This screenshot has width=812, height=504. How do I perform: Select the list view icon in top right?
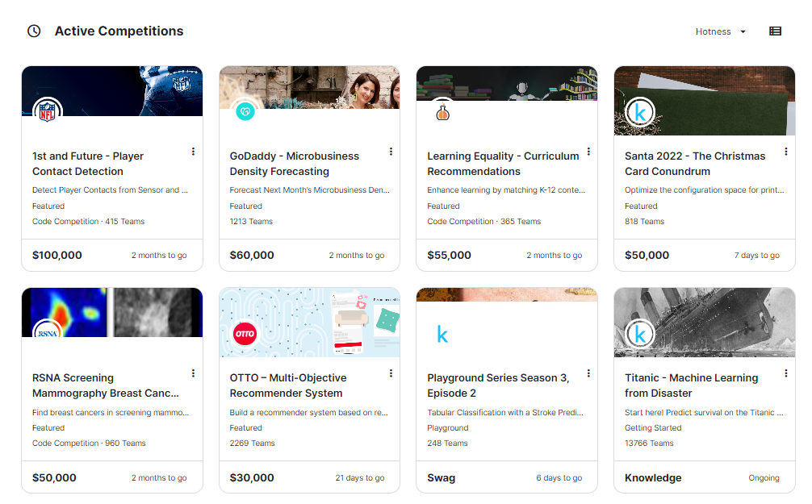pos(775,31)
